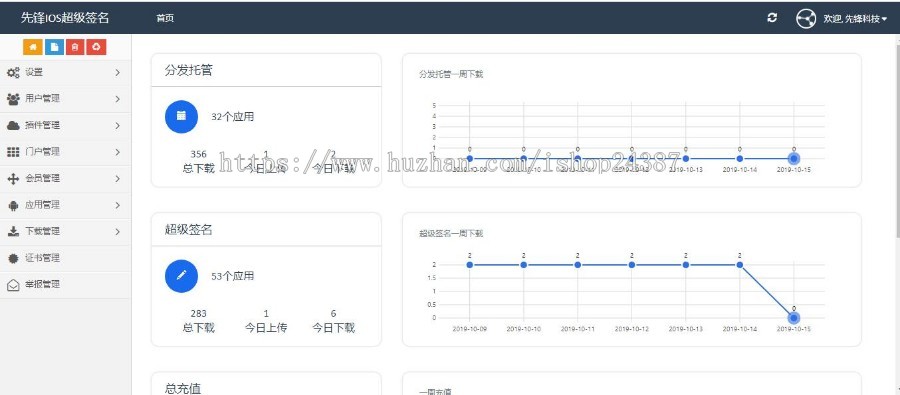
Task: Expand the 应用管理 chevron
Action: point(117,205)
